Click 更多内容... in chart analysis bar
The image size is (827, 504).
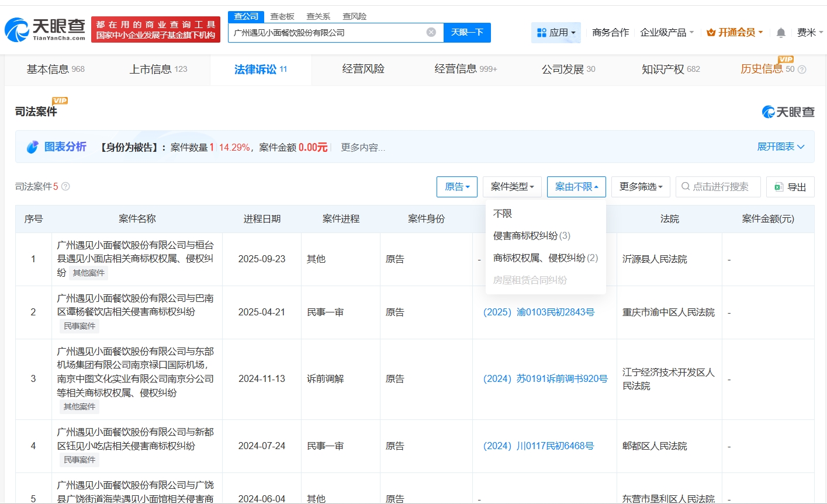tap(363, 148)
